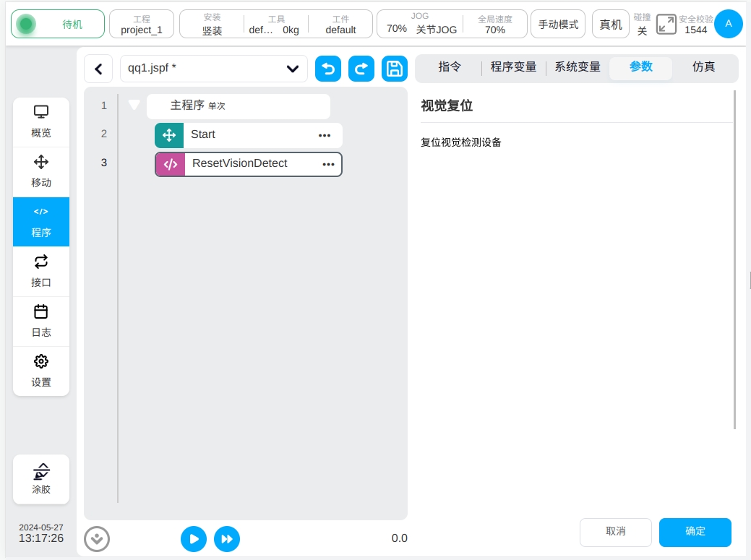This screenshot has height=560, width=751.
Task: Click the 确定 confirm button
Action: click(x=695, y=532)
